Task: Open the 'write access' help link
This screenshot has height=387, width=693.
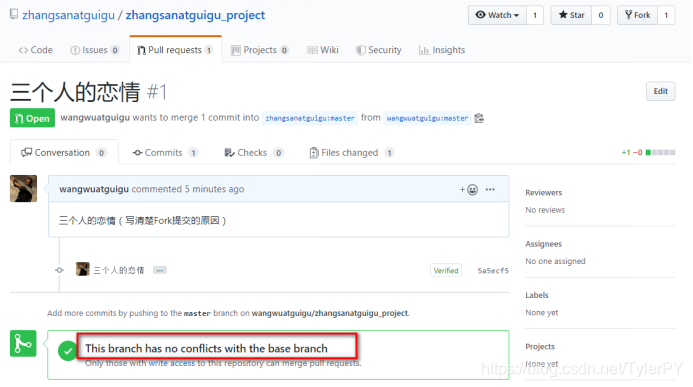Action: click(x=171, y=363)
